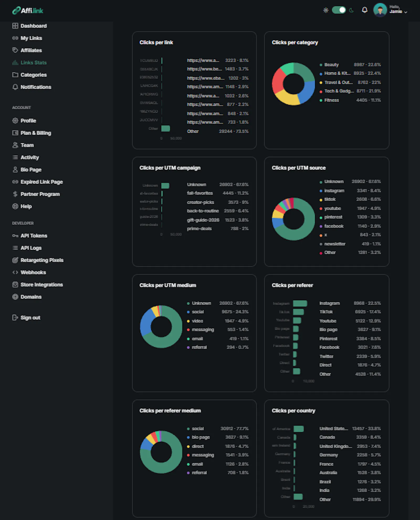Click the Store Integrations bag icon
The image size is (420, 520).
(x=15, y=284)
